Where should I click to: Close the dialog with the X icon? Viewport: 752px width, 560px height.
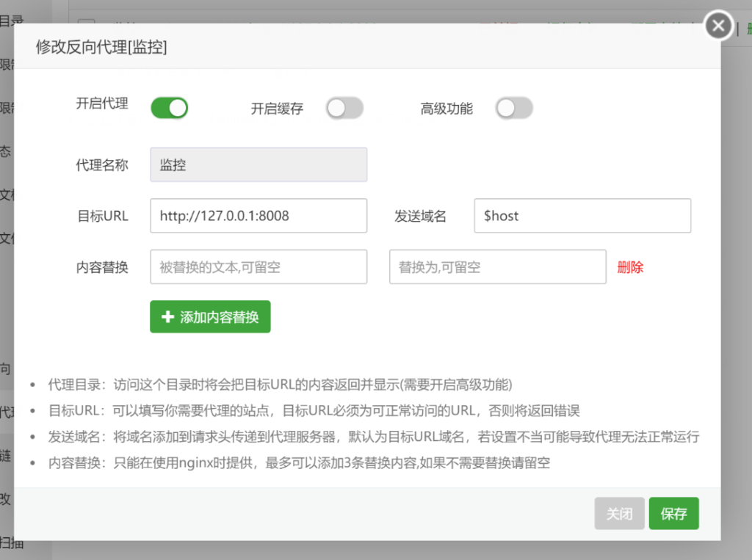tap(718, 27)
